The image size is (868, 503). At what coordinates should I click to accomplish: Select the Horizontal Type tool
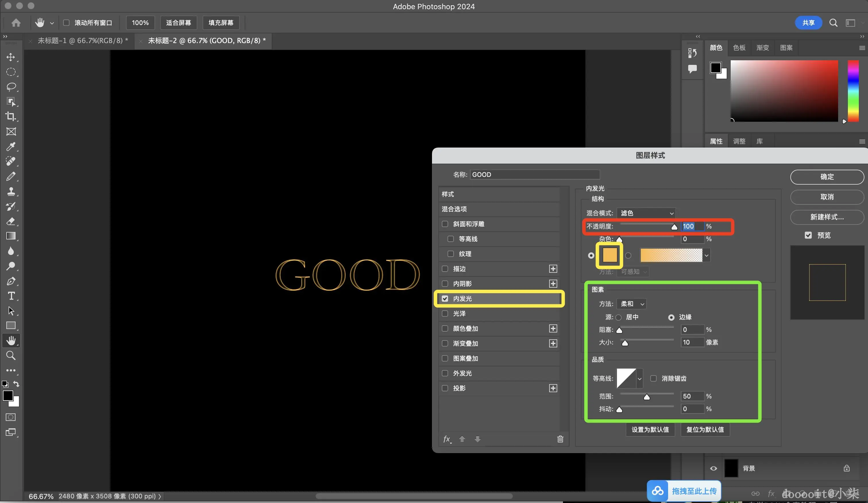pos(11,296)
